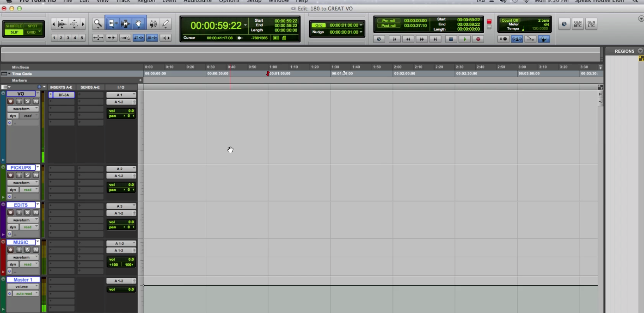Open main counter format dropdown
This screenshot has width=644, height=313.
click(245, 26)
